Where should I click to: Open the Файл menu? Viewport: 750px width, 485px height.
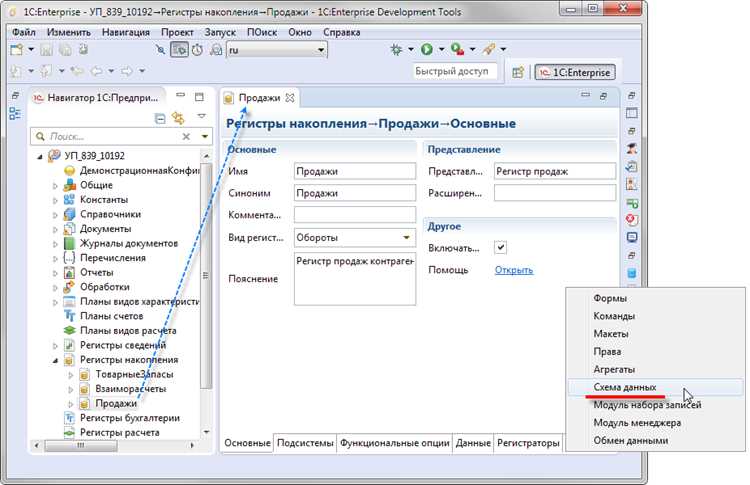24,33
